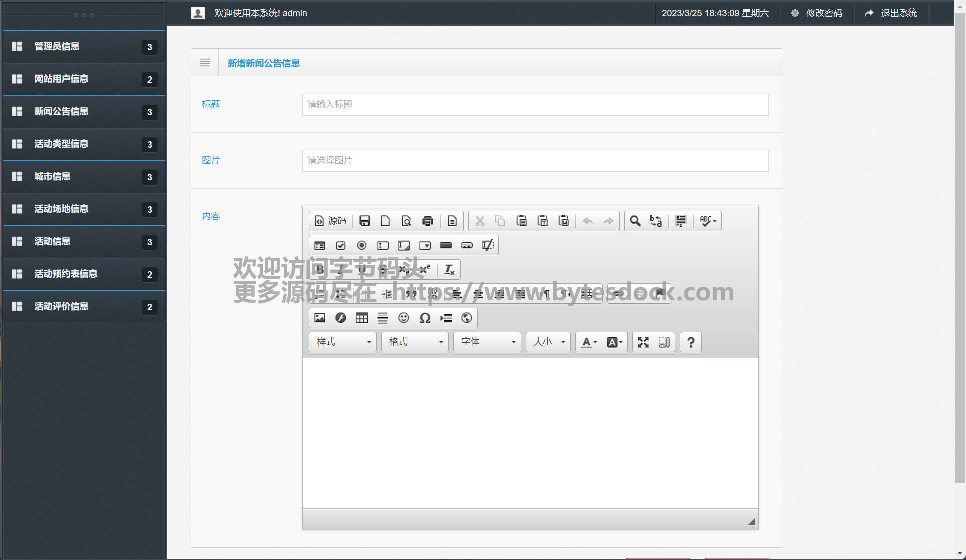
Task: Click the Print icon in editor
Action: [427, 221]
